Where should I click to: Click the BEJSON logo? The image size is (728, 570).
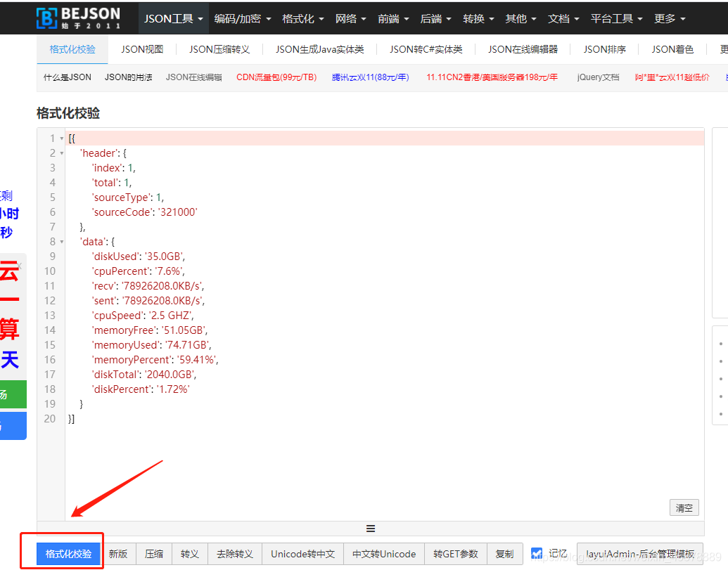(79, 18)
